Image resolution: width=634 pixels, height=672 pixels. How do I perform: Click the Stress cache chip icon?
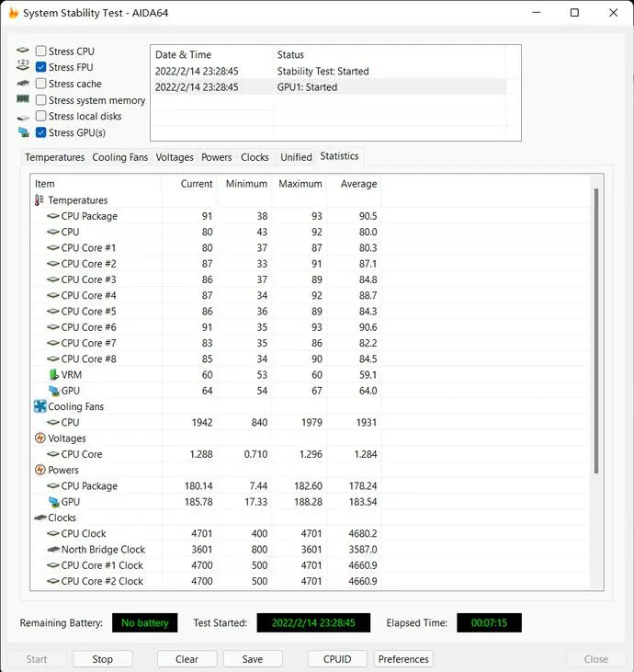click(23, 83)
